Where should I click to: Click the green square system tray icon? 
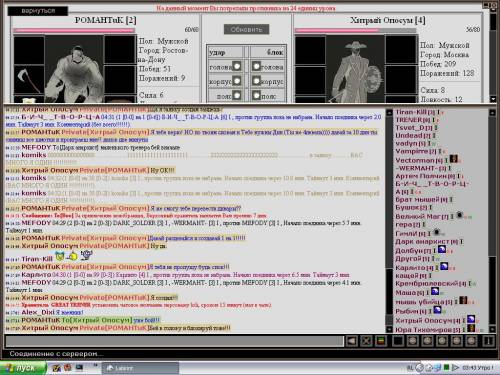click(x=446, y=368)
